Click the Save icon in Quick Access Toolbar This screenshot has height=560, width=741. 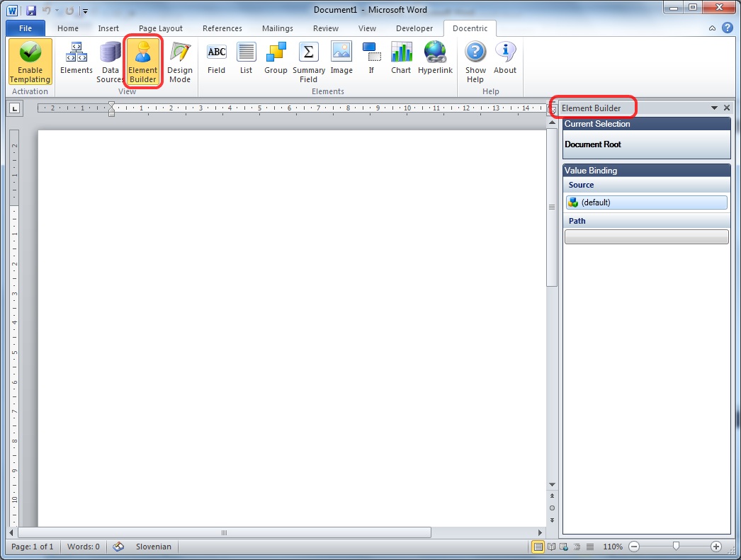pos(31,11)
